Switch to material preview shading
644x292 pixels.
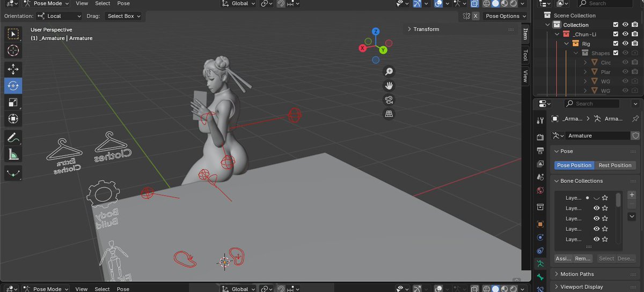504,3
